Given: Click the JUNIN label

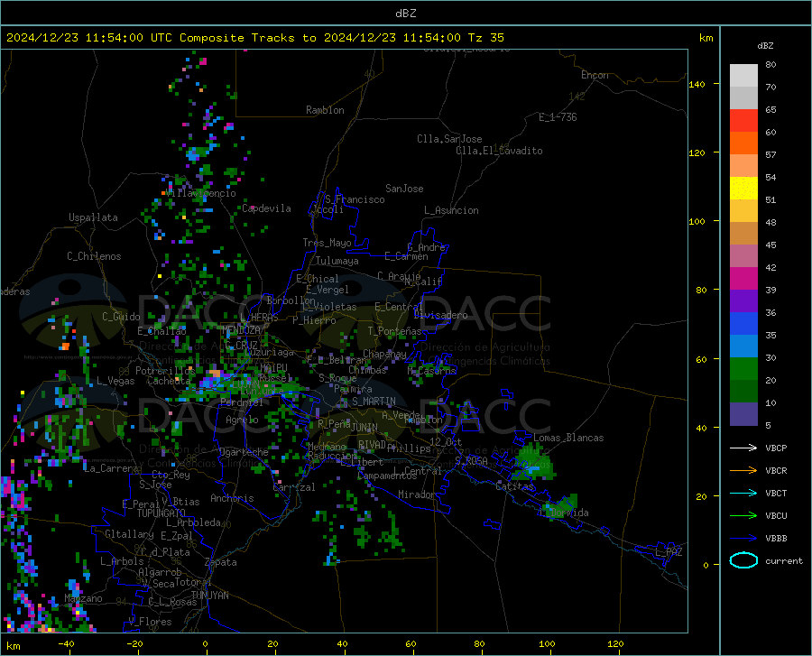Looking at the screenshot, I should (x=364, y=427).
